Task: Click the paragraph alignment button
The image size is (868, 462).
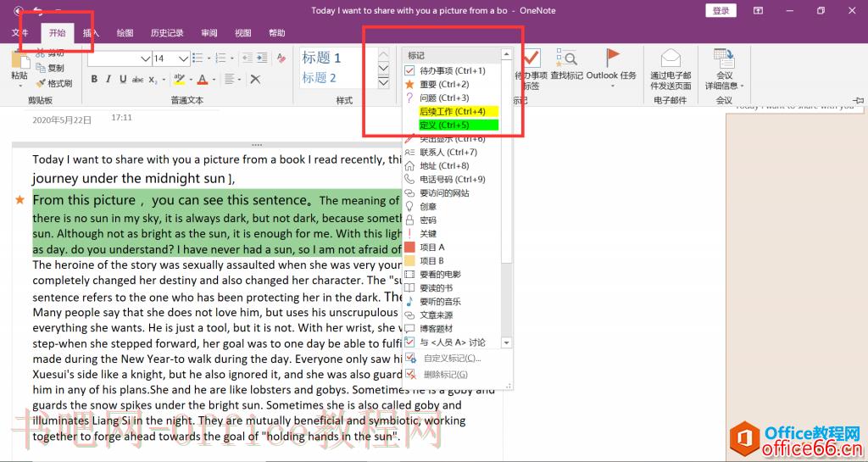Action: point(229,79)
